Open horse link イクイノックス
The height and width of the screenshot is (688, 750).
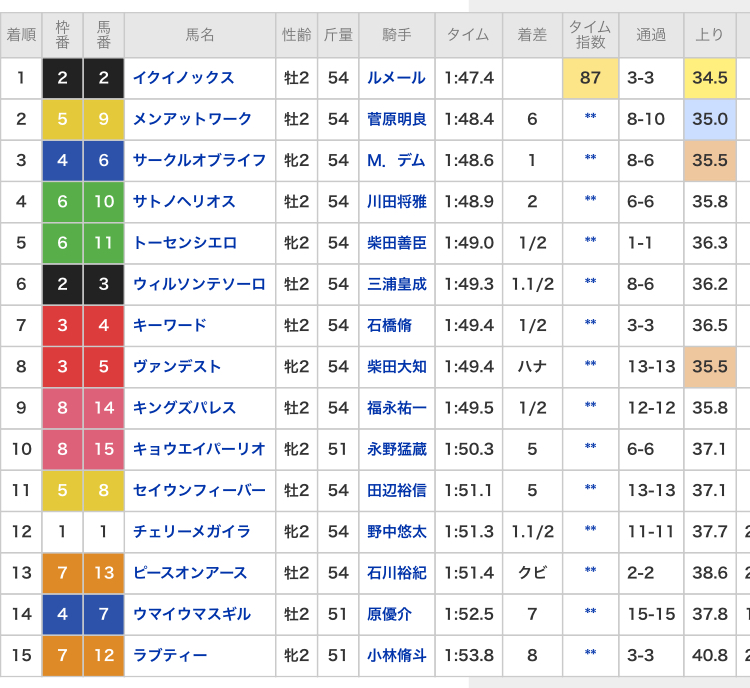183,78
